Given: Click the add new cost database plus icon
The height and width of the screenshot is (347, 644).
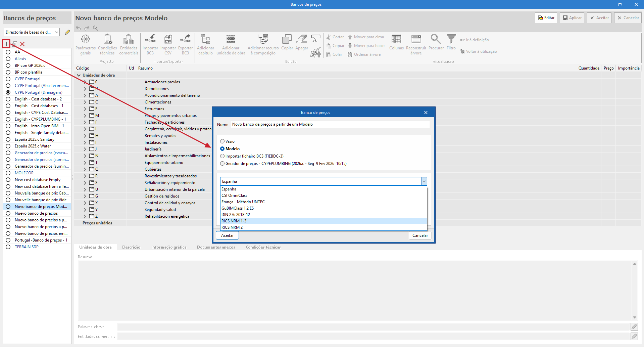Looking at the screenshot, I should 6,44.
